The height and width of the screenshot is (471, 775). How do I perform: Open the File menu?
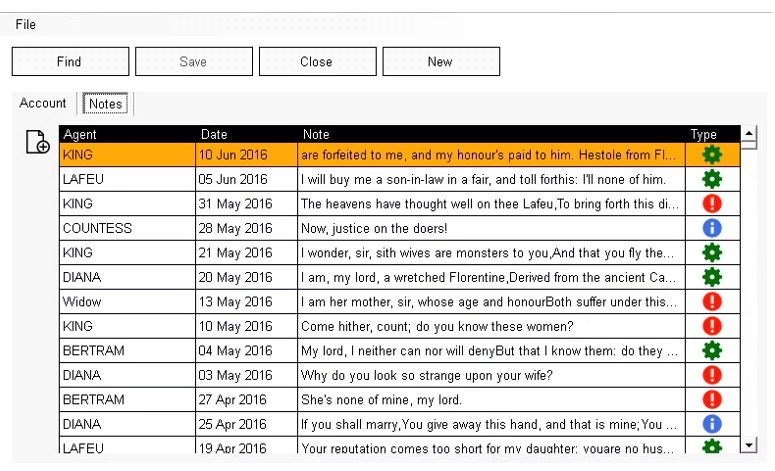point(26,24)
